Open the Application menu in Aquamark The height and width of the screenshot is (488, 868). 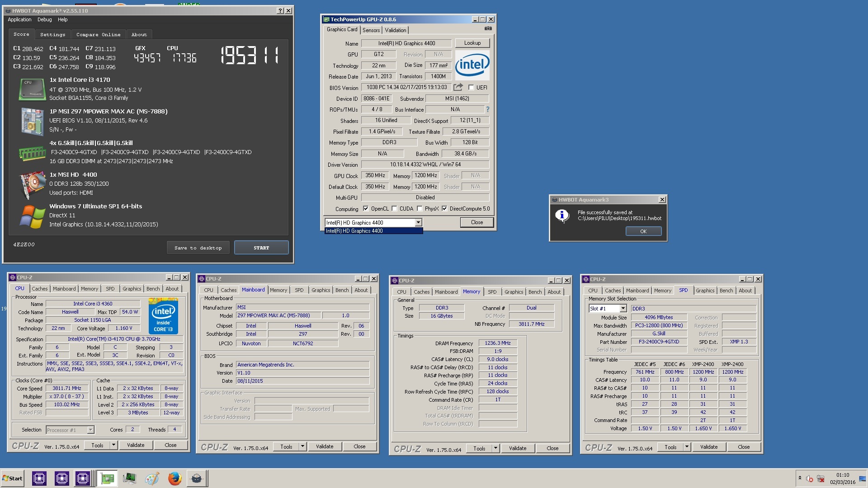point(19,19)
